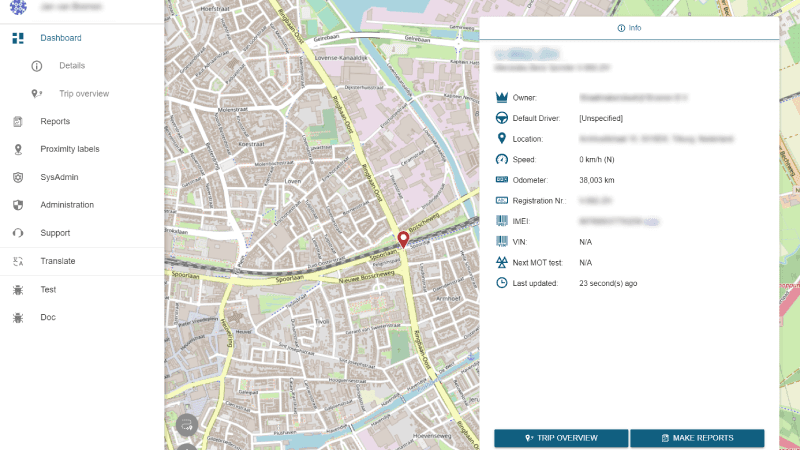Click the 'Nieuwe Bosscheweg' street label
This screenshot has height=450, width=800.
pos(366,277)
